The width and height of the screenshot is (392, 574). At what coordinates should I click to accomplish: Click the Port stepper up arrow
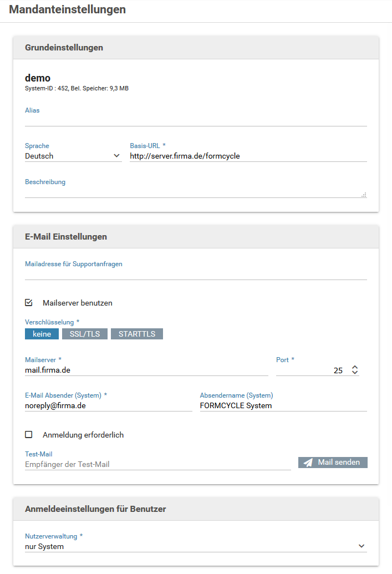click(x=355, y=367)
